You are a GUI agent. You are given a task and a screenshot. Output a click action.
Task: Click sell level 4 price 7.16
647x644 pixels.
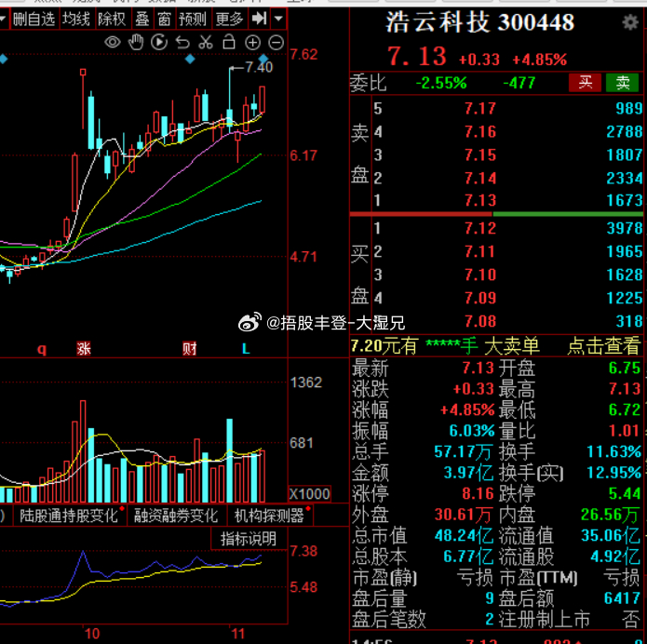pos(480,131)
